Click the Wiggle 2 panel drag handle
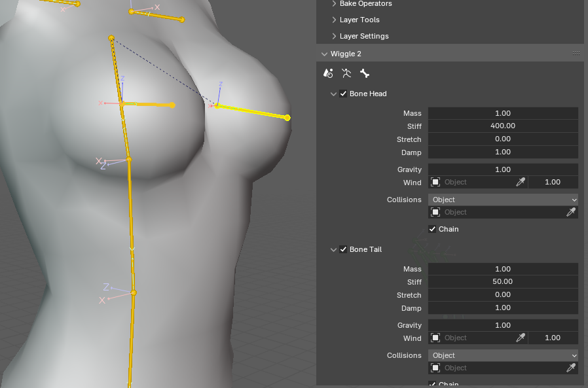This screenshot has height=388, width=588. (576, 54)
